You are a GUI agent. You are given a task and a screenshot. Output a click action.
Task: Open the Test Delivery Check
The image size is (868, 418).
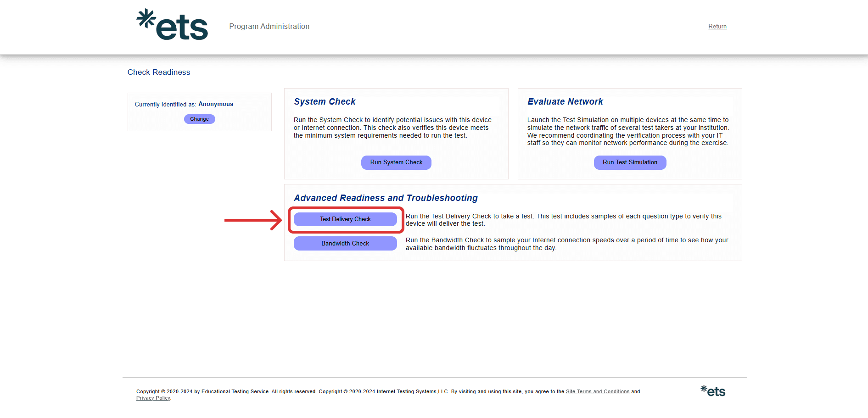tap(345, 219)
